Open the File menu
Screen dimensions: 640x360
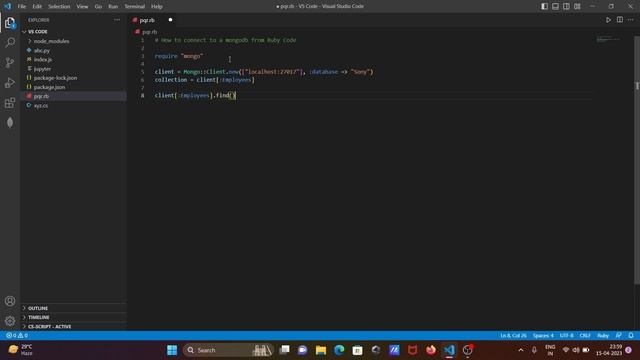(22, 6)
